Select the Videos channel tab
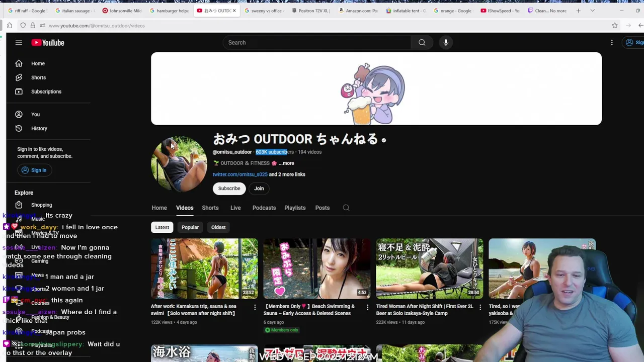Image resolution: width=644 pixels, height=362 pixels. [x=185, y=208]
